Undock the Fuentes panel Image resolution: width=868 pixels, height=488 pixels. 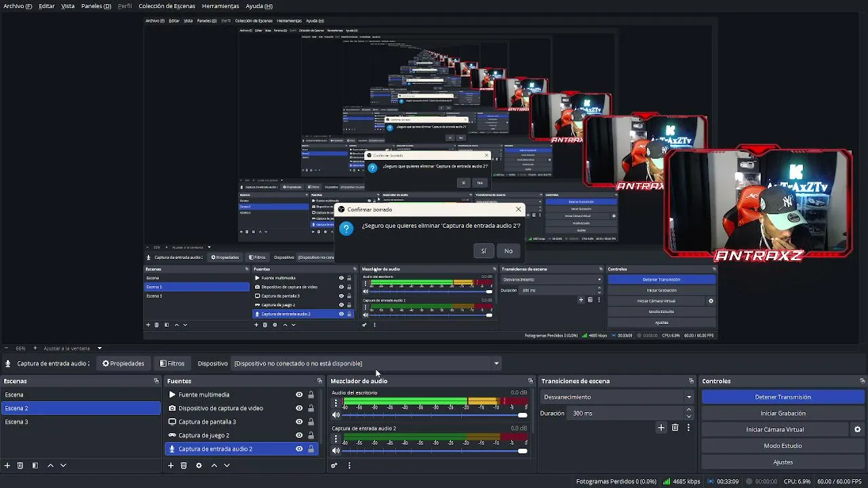coord(319,381)
